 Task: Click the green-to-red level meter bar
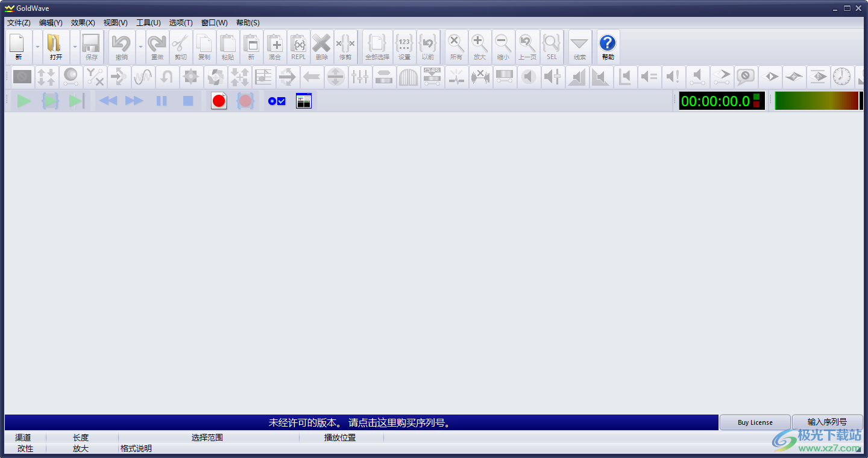(817, 101)
